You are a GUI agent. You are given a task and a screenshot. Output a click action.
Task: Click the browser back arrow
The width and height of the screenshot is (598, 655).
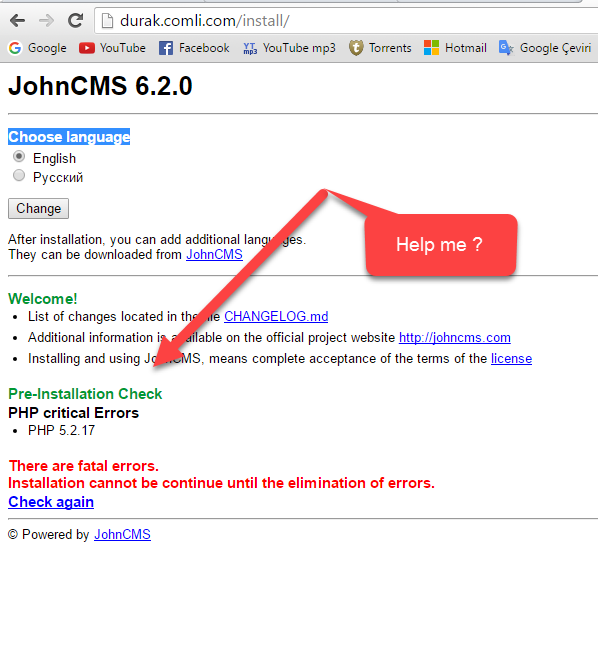click(x=18, y=20)
